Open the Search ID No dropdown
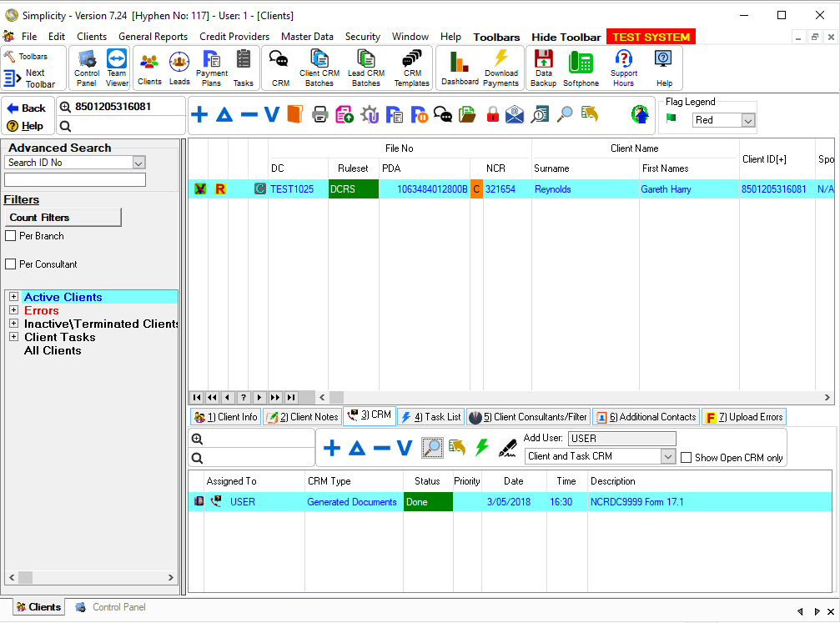Viewport: 840px width, 623px height. tap(138, 163)
